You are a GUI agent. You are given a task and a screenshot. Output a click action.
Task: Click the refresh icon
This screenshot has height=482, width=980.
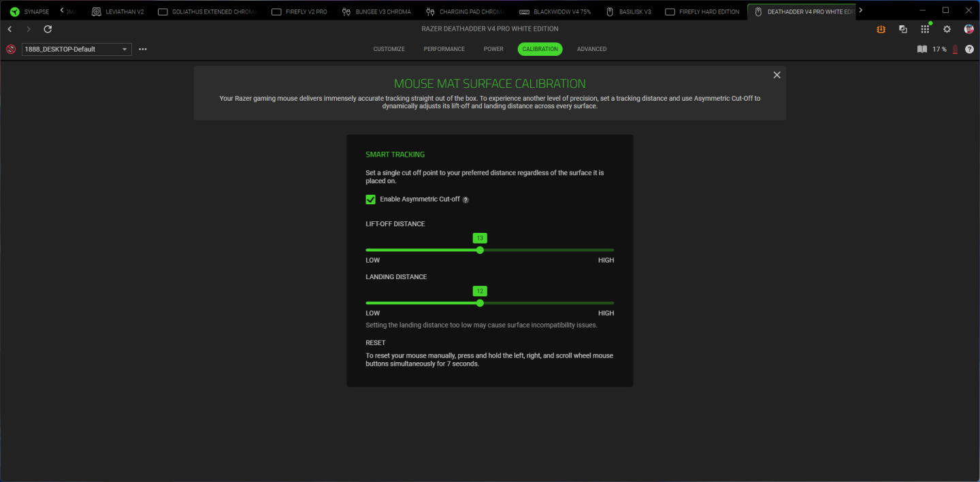(48, 29)
